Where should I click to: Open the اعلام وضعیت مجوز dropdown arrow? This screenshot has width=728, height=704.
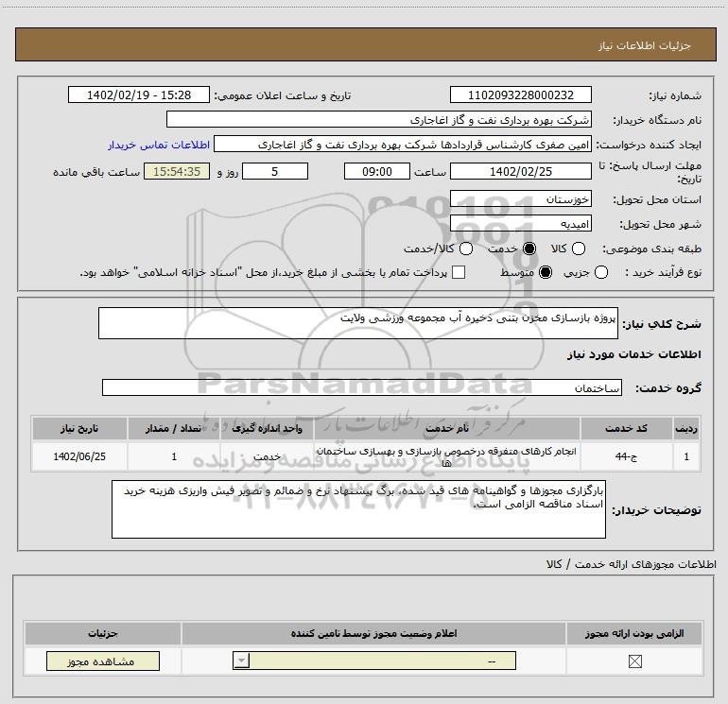tap(241, 661)
